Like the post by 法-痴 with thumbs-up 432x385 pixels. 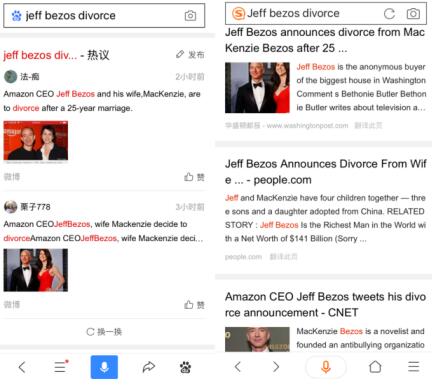189,177
